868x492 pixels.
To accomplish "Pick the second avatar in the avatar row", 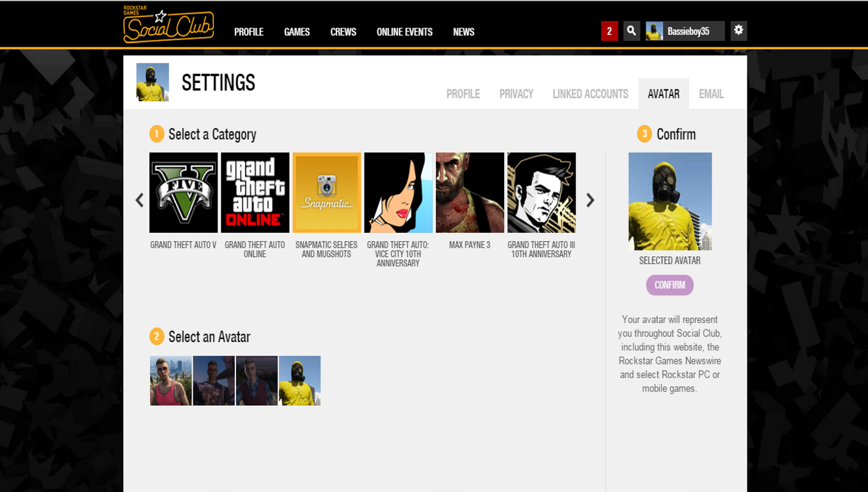I will click(214, 381).
